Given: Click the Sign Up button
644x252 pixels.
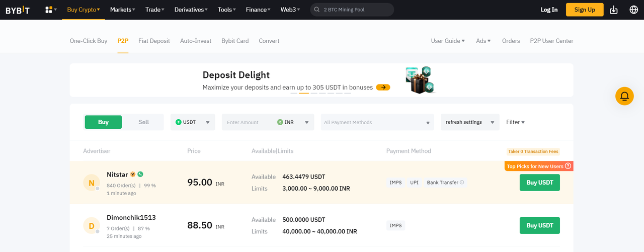Looking at the screenshot, I should (585, 10).
